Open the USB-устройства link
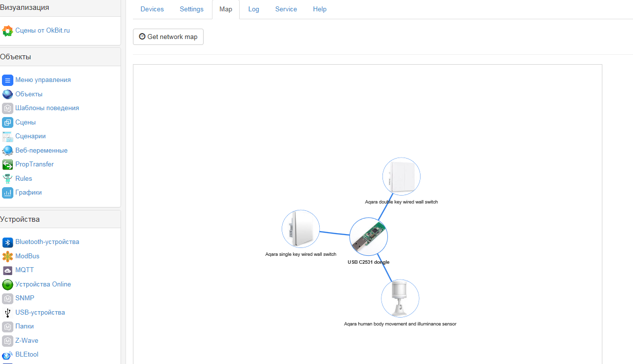633x364 pixels. click(40, 313)
